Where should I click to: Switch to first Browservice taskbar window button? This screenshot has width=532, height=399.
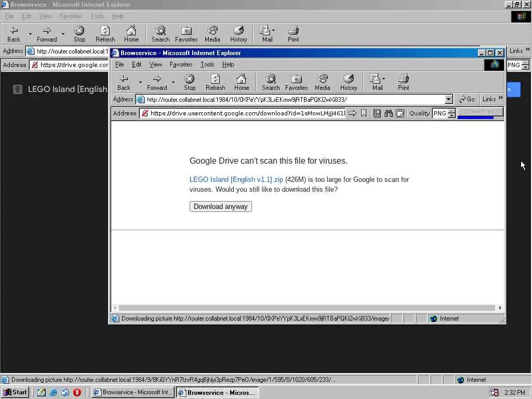point(133,392)
